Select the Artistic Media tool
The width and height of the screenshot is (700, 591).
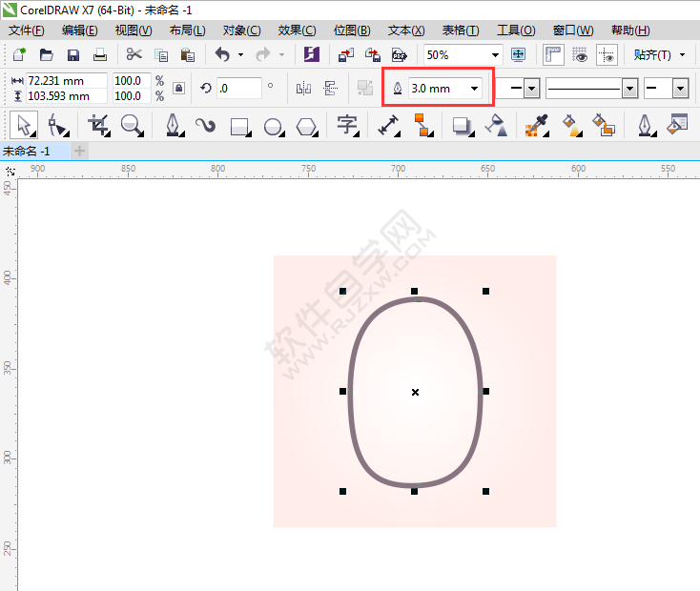click(x=205, y=126)
